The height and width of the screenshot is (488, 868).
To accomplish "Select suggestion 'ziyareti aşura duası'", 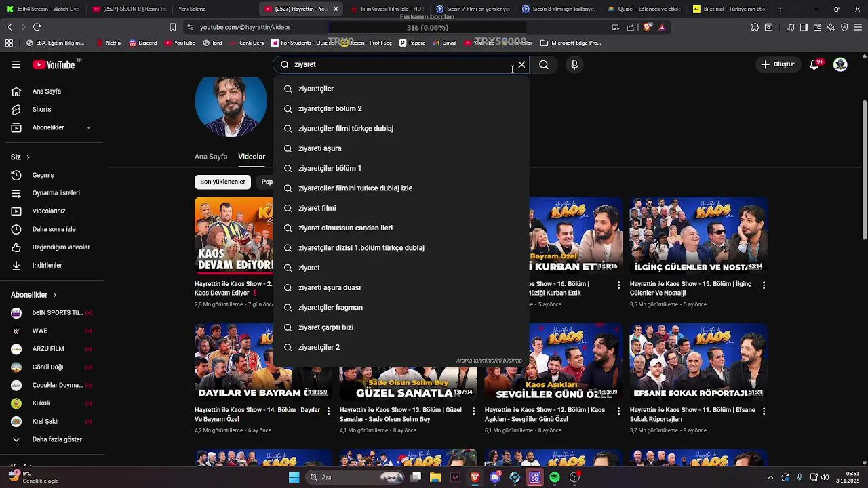I will (x=401, y=287).
